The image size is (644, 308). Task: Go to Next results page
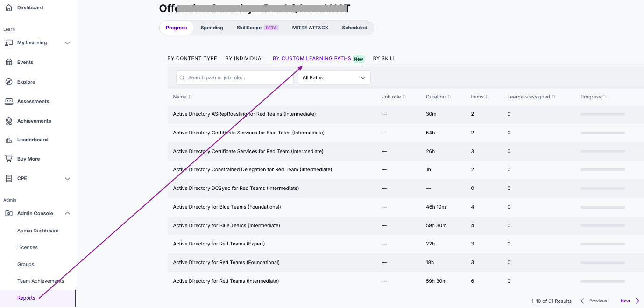[630, 301]
